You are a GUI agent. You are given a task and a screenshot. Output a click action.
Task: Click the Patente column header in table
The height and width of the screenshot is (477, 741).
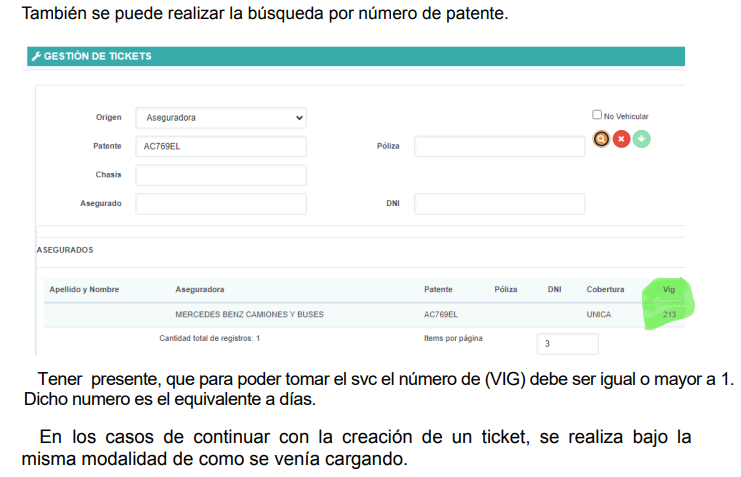coord(438,289)
